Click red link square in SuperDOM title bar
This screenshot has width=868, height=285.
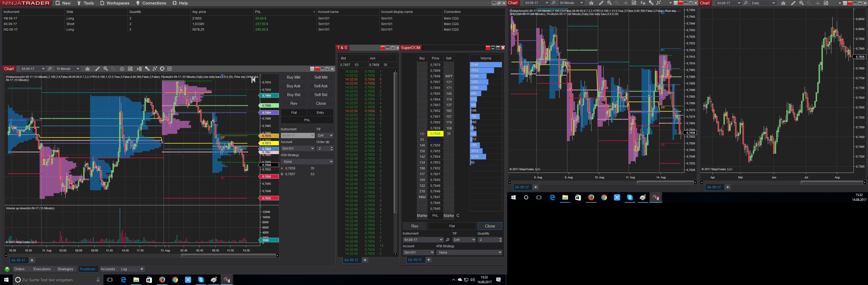[488, 48]
